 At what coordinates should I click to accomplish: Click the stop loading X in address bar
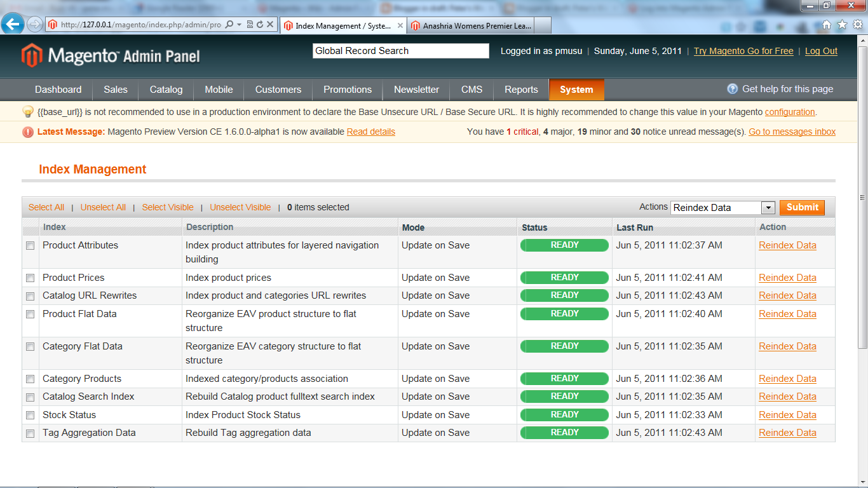coord(270,25)
